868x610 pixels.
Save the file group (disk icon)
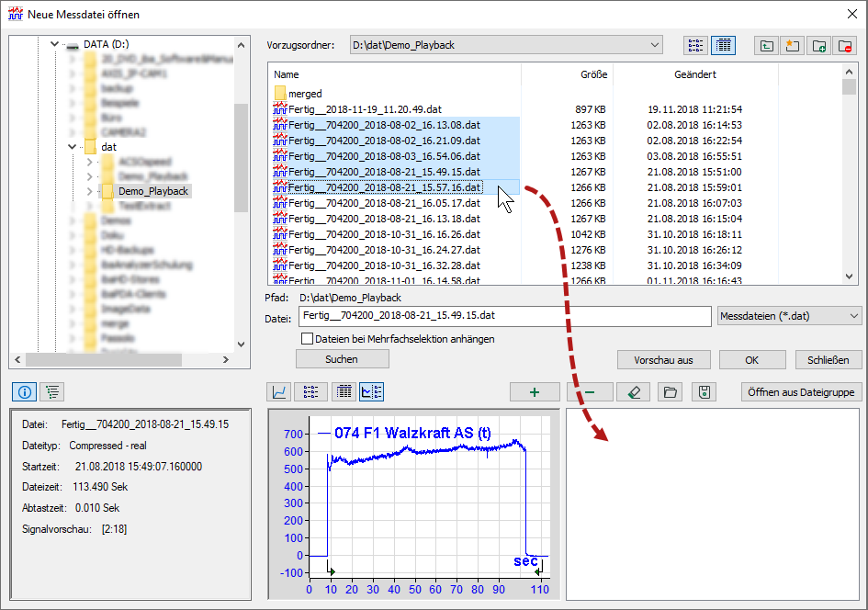click(705, 392)
